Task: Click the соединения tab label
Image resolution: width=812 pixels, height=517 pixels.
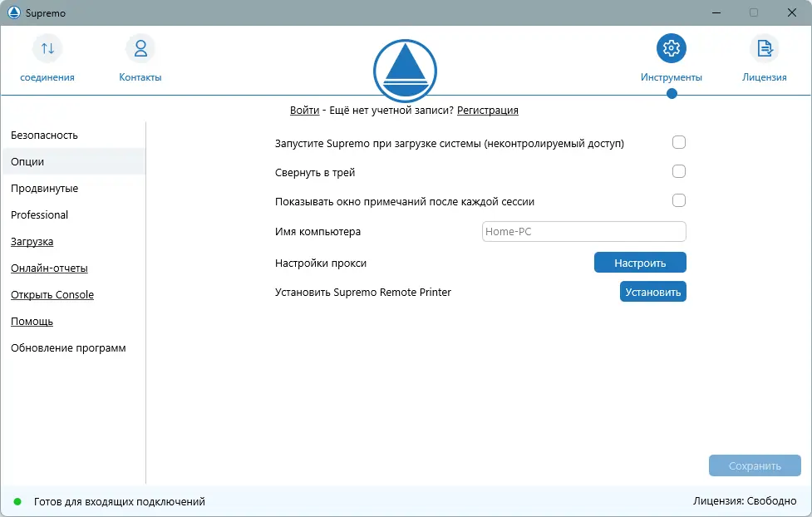Action: (47, 77)
